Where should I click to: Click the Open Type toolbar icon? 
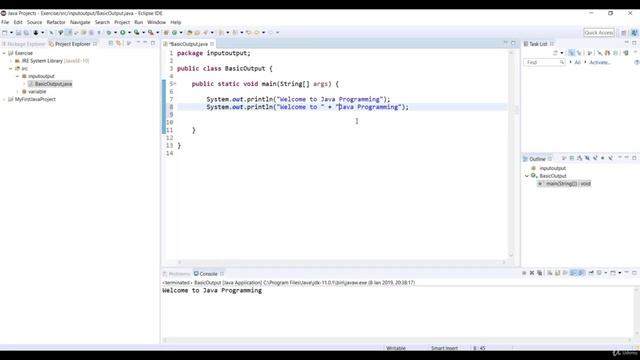click(189, 33)
